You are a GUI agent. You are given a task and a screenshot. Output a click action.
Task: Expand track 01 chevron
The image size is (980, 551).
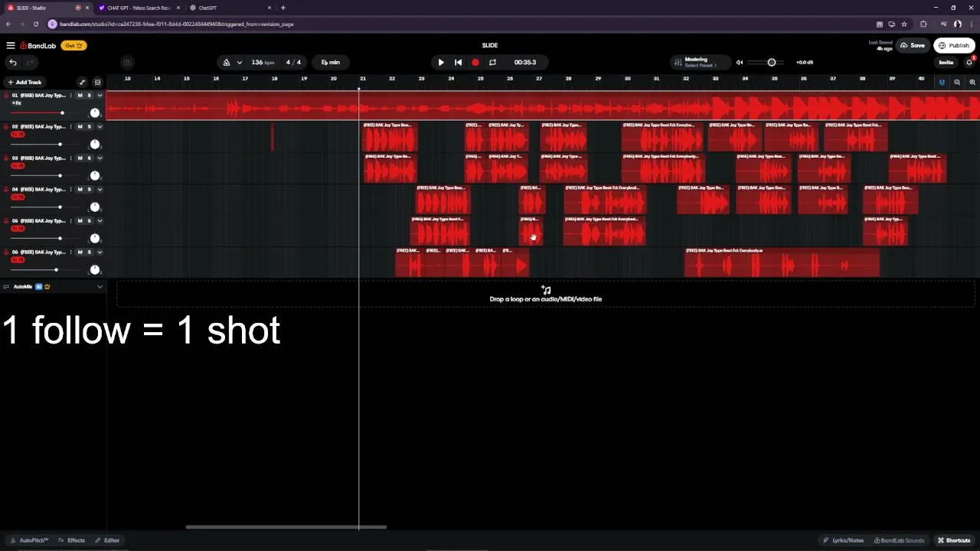coord(100,96)
